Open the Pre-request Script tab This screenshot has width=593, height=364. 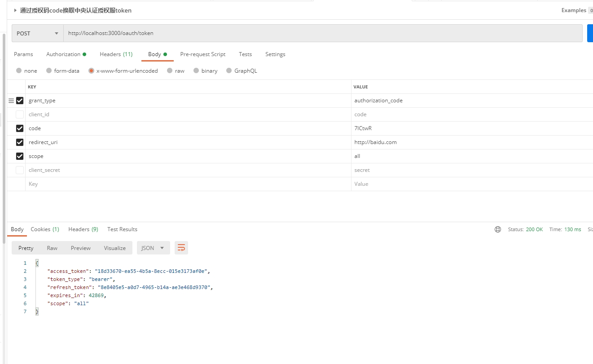point(203,54)
